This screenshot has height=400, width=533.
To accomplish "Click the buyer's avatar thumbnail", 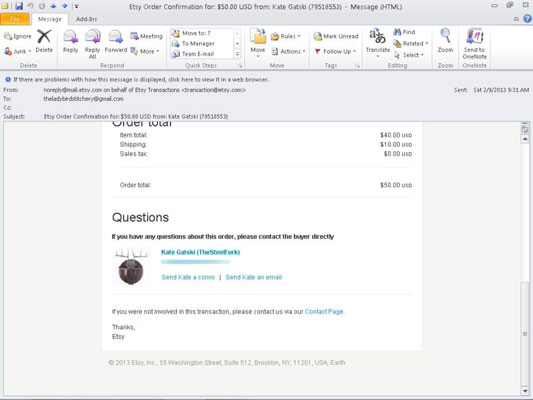I will point(131,266).
